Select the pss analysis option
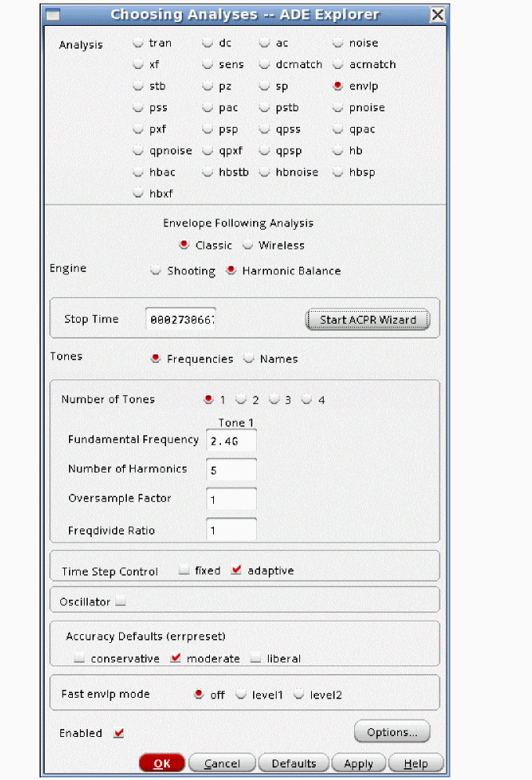The image size is (532, 780). 139,107
